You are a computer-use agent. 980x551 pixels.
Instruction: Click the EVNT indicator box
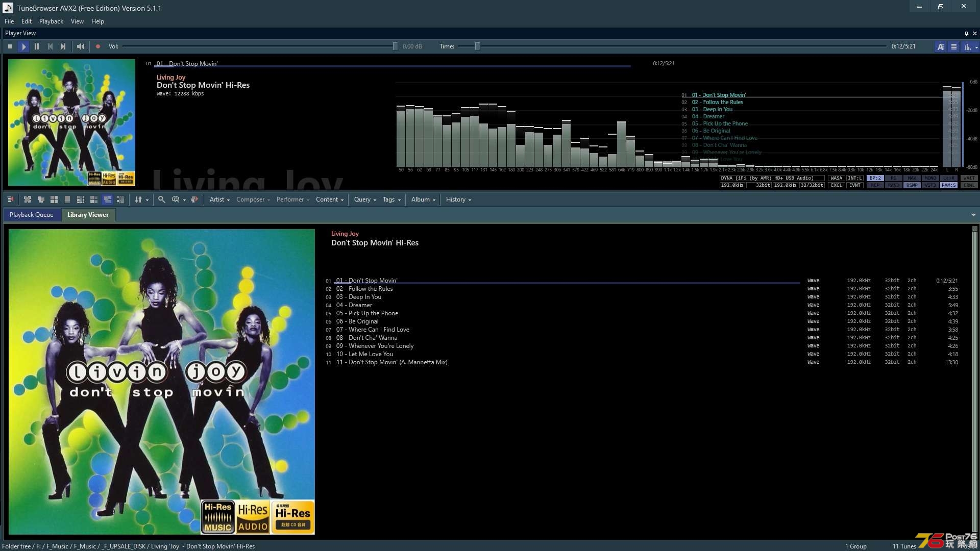[x=855, y=185]
